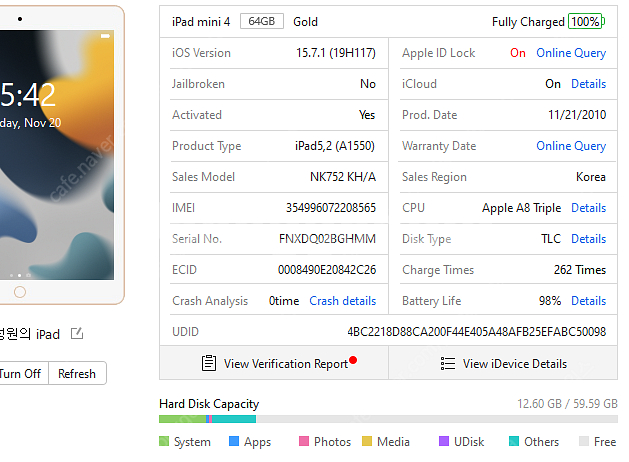Click the IMEI value 354996072208565

point(331,208)
